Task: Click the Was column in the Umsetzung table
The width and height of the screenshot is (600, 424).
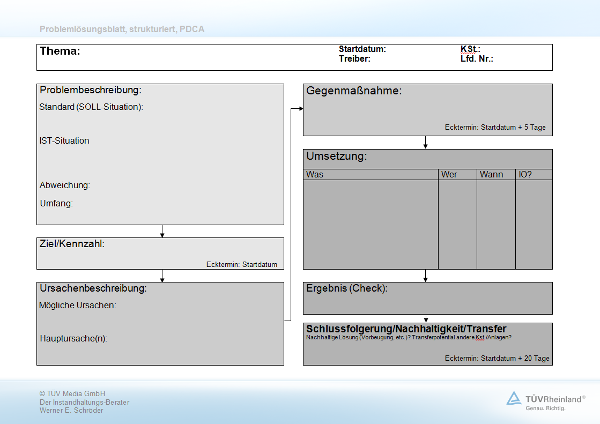Action: (370, 225)
